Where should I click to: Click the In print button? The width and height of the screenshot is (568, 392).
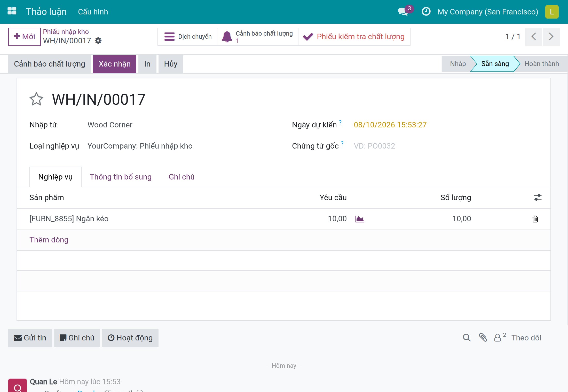pyautogui.click(x=147, y=64)
